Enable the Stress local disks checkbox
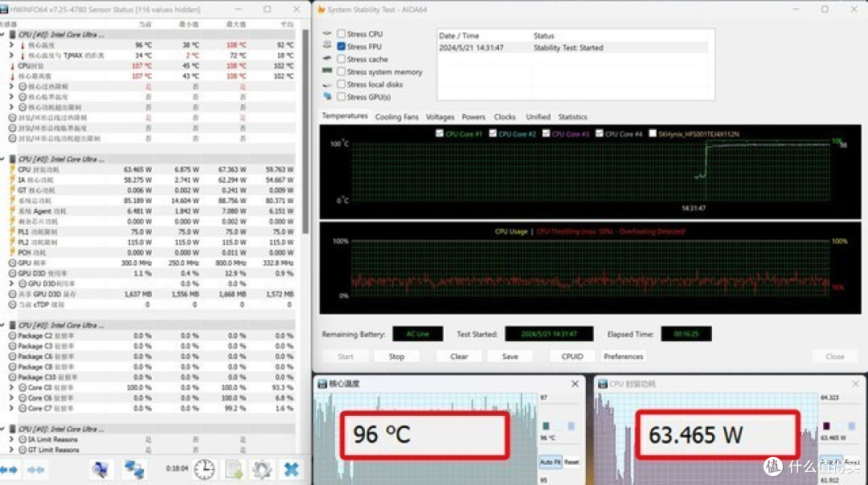The image size is (868, 485). (x=342, y=84)
